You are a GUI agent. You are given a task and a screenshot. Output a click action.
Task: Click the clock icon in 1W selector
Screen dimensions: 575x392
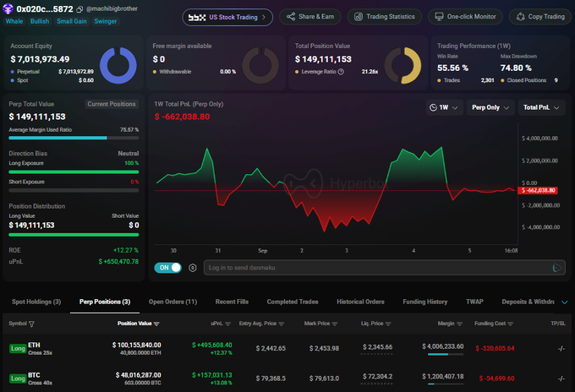433,107
